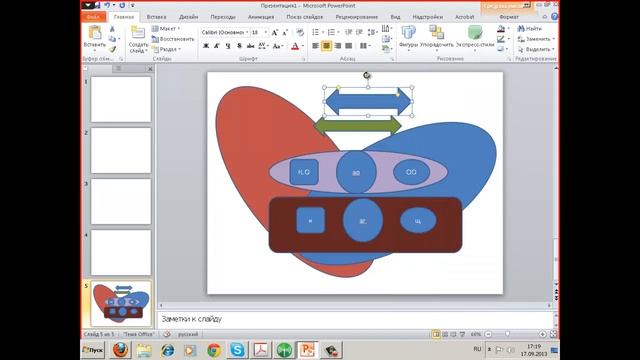Switch to Slide Sorter view icon
Image resolution: width=640 pixels, height=360 pixels.
click(445, 334)
